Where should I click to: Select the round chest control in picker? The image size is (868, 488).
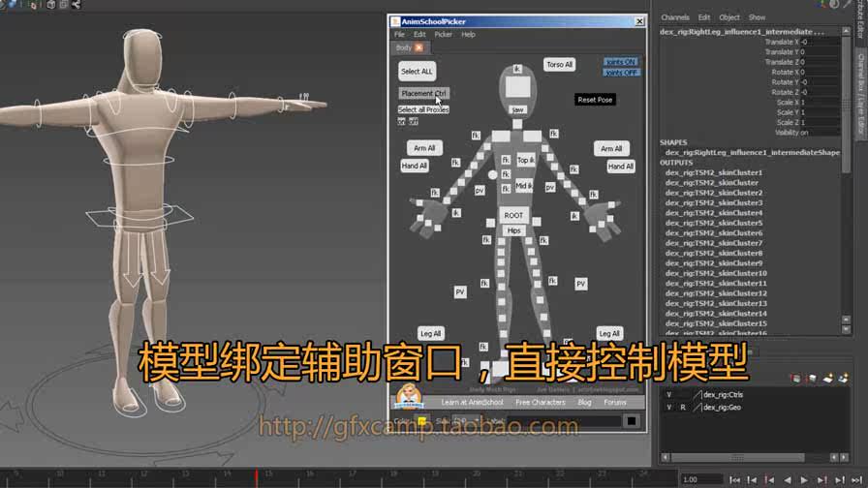coord(492,175)
